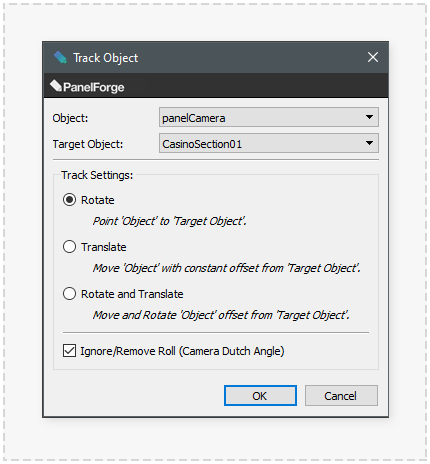Image resolution: width=430 pixels, height=464 pixels.
Task: Open the Object dropdown arrow
Action: pos(369,117)
